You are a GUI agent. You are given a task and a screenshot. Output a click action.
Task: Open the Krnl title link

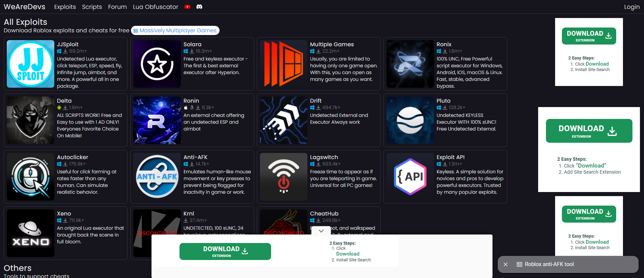pos(189,213)
